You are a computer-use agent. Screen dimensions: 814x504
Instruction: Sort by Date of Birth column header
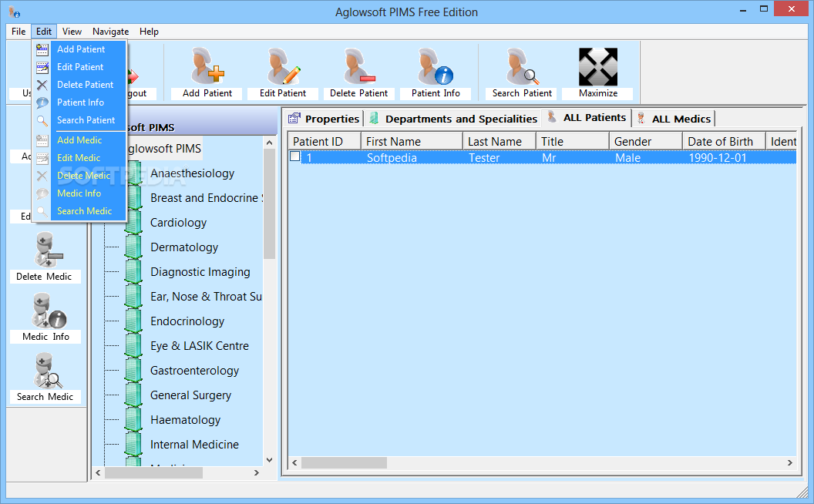[724, 141]
